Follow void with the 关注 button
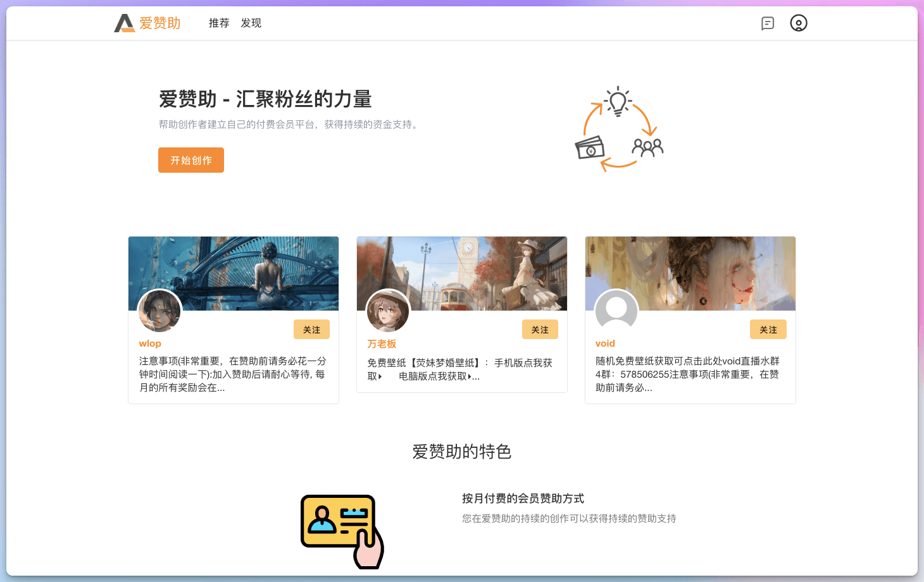Viewport: 924px width, 582px height. pos(768,330)
